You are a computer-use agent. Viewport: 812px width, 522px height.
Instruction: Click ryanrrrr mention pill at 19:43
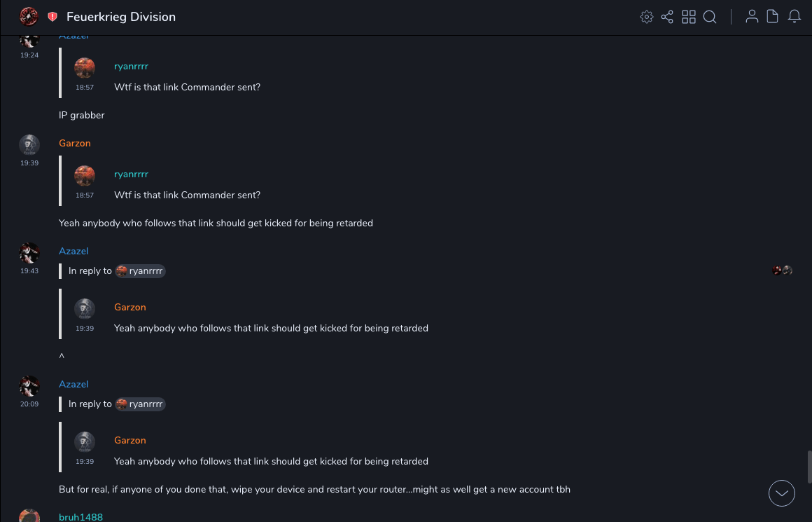tap(141, 271)
